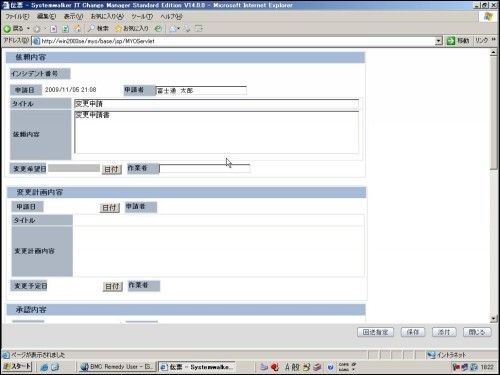The width and height of the screenshot is (500, 375).
Task: Click the Mail toolbar icon
Action: [x=174, y=29]
